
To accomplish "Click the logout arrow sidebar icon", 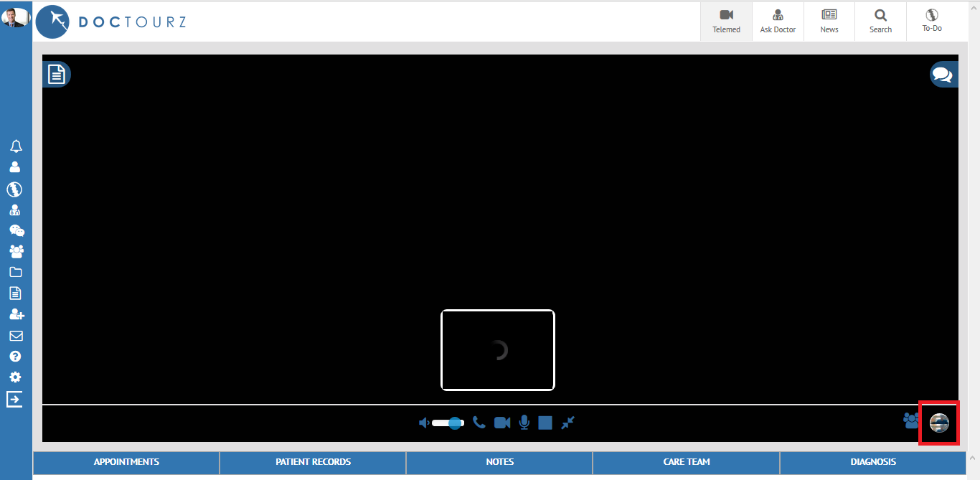I will click(x=15, y=399).
